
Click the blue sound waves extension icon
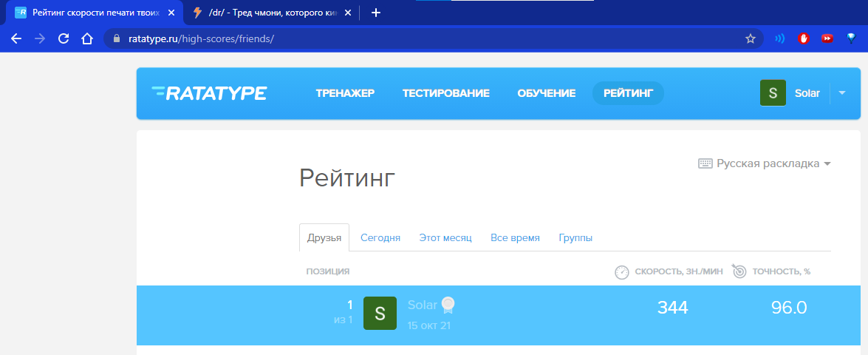[780, 38]
